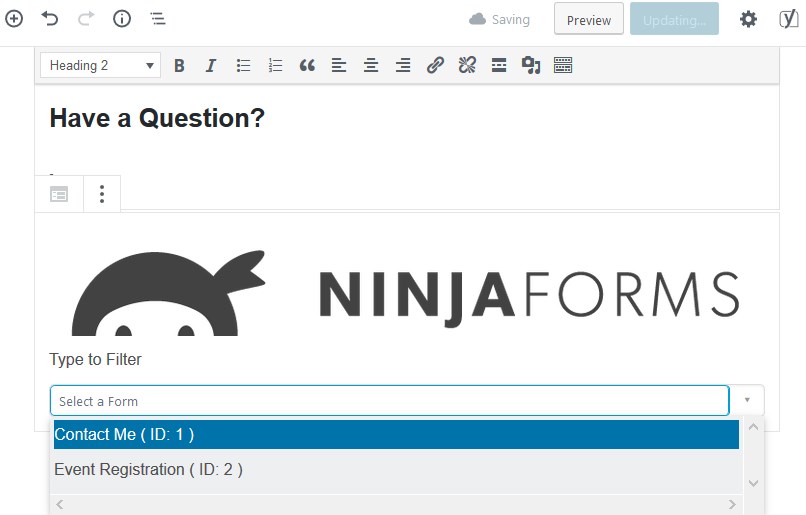Image resolution: width=806 pixels, height=515 pixels.
Task: Toggle the toolbar (kitchen sink) icon
Action: pos(563,65)
